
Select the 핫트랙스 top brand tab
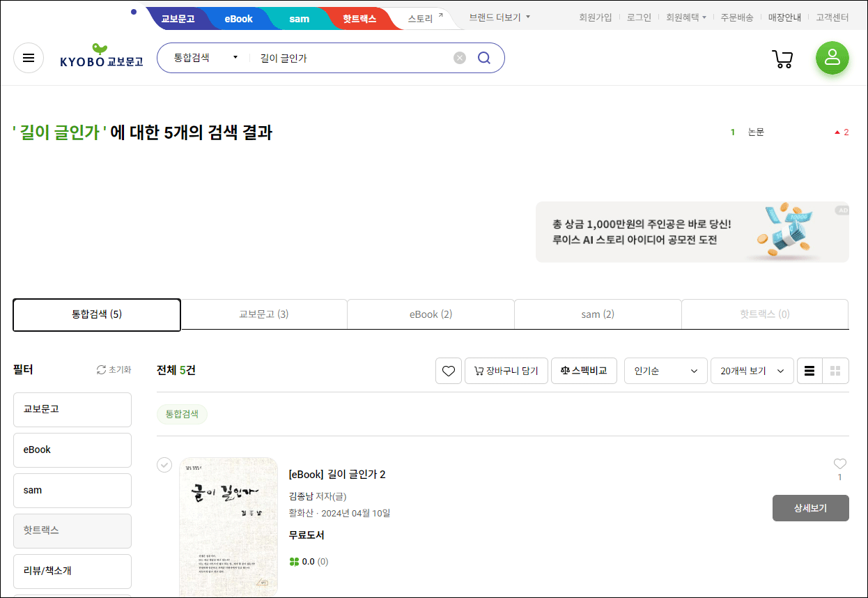click(359, 19)
